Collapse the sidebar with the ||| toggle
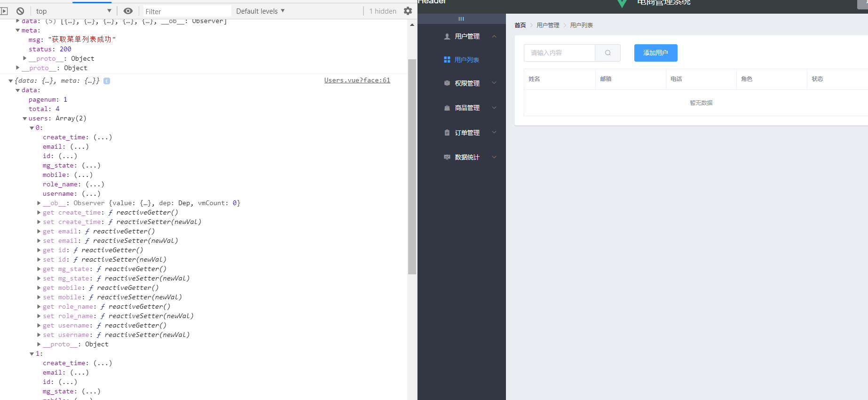 461,19
